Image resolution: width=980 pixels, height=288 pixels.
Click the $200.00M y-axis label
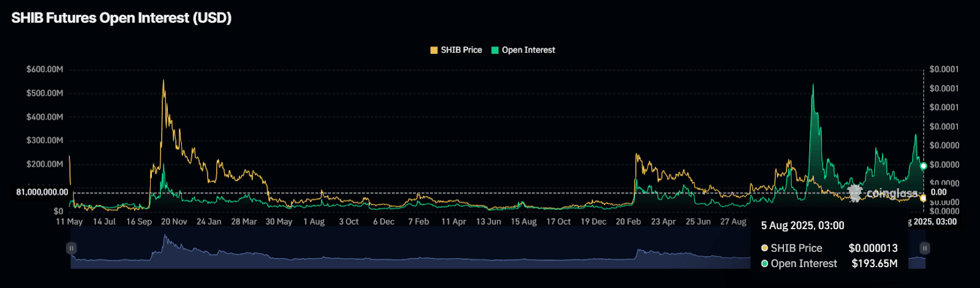45,164
